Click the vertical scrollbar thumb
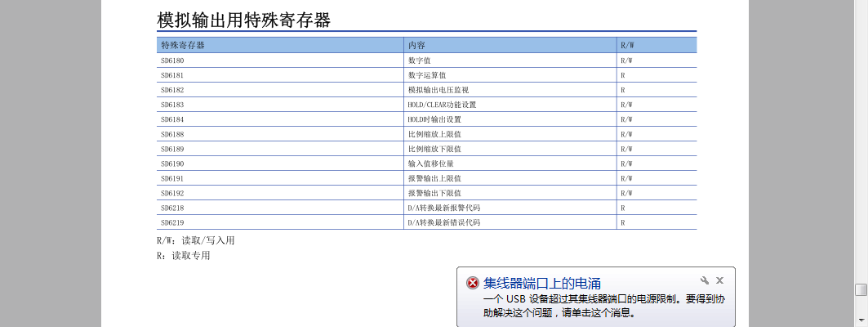Image resolution: width=868 pixels, height=327 pixels. [x=861, y=290]
